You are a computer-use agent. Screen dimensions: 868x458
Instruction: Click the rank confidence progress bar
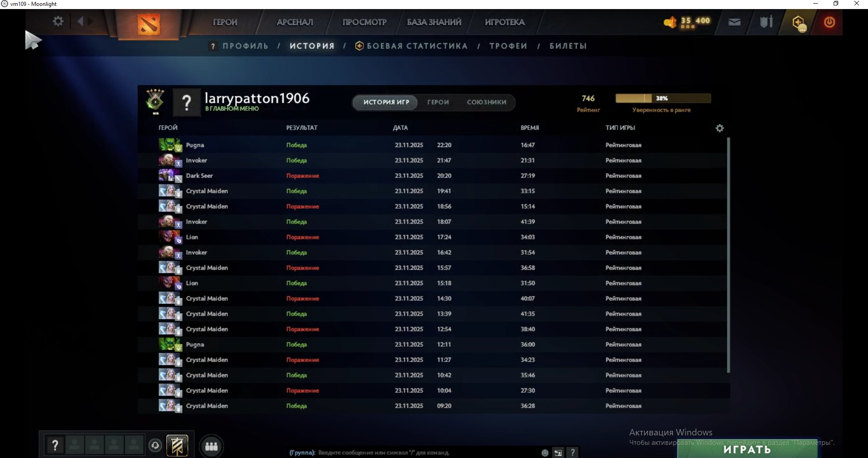point(663,99)
